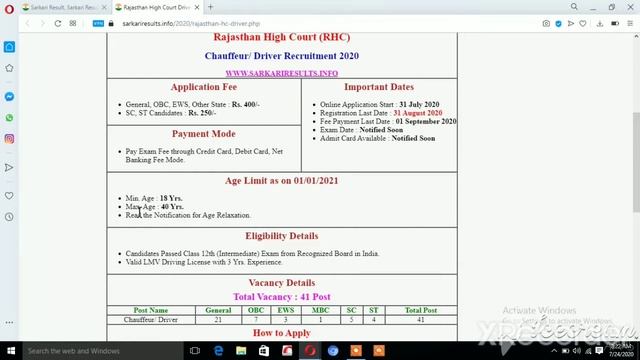Reload the current page
640x360 pixels.
pos(58,24)
